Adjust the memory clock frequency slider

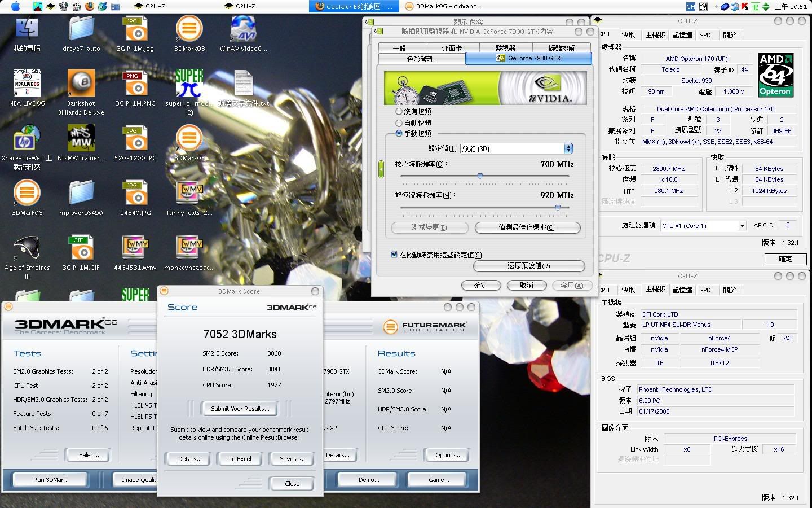tap(558, 207)
